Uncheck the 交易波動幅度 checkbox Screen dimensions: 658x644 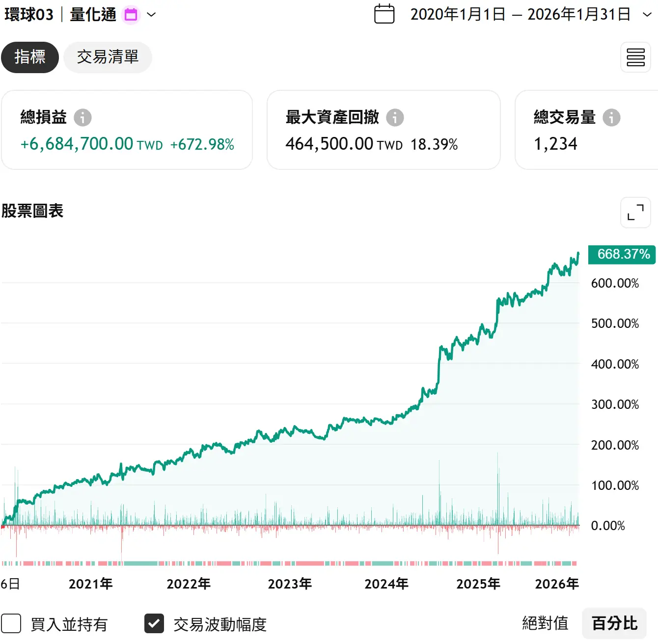click(x=154, y=623)
